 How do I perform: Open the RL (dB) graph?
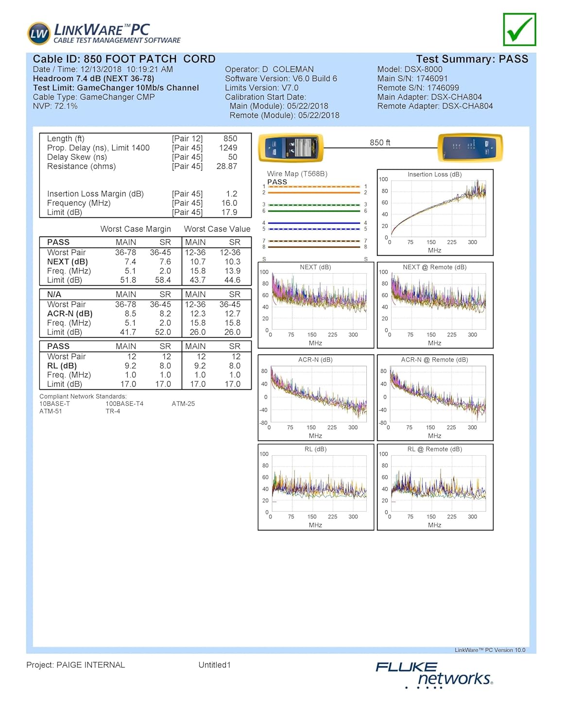316,487
